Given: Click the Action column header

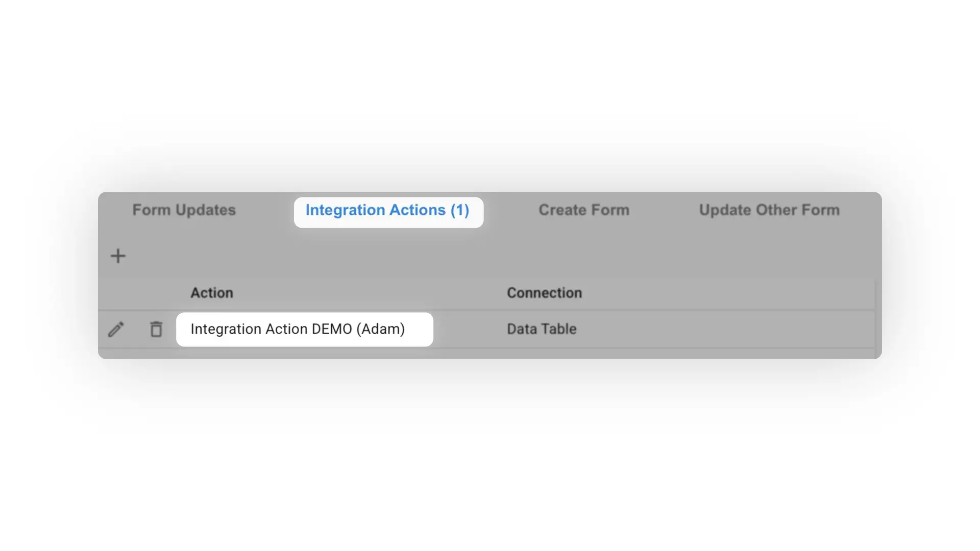Looking at the screenshot, I should [x=212, y=292].
